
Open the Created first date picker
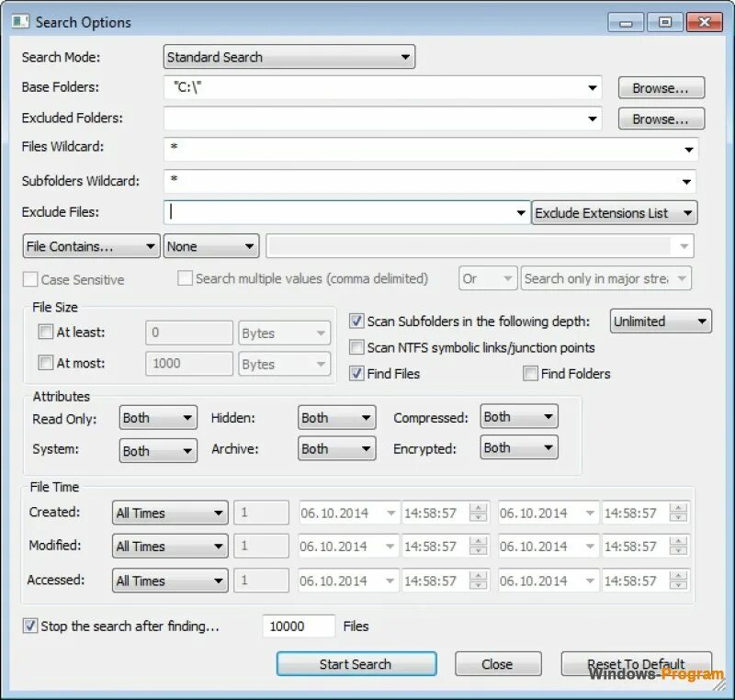click(x=390, y=513)
